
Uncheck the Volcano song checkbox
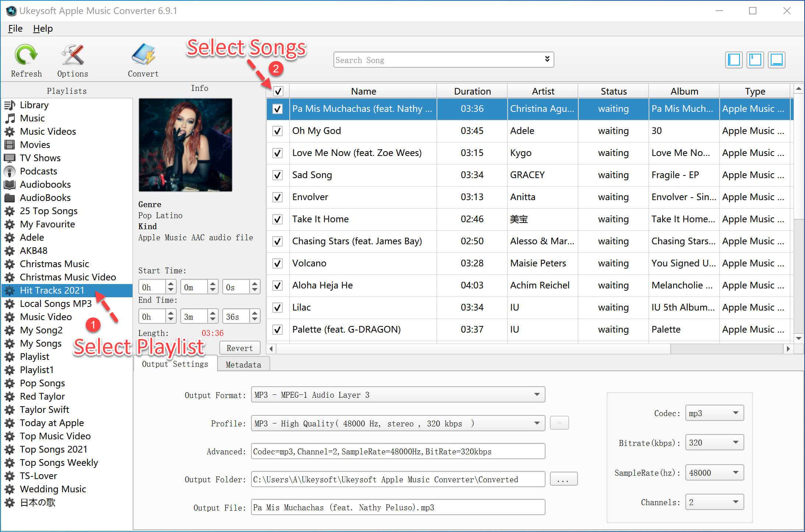click(278, 263)
